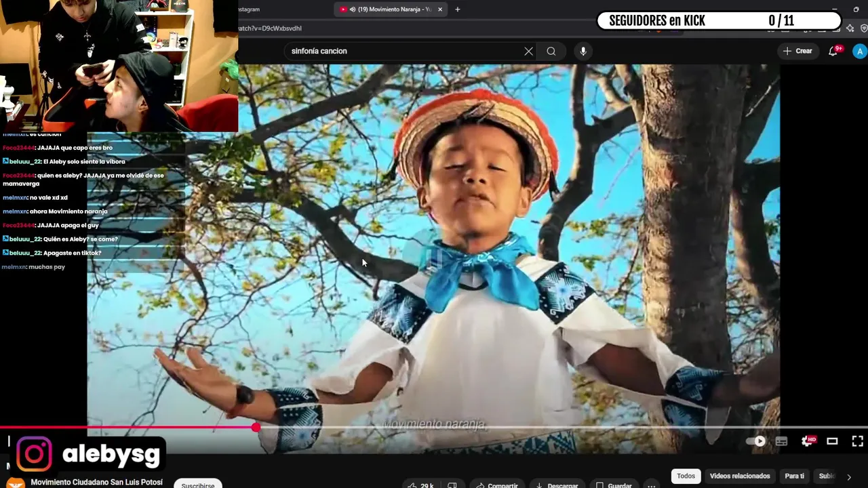Switch video to theater mode
This screenshot has width=868, height=488.
coord(832,441)
